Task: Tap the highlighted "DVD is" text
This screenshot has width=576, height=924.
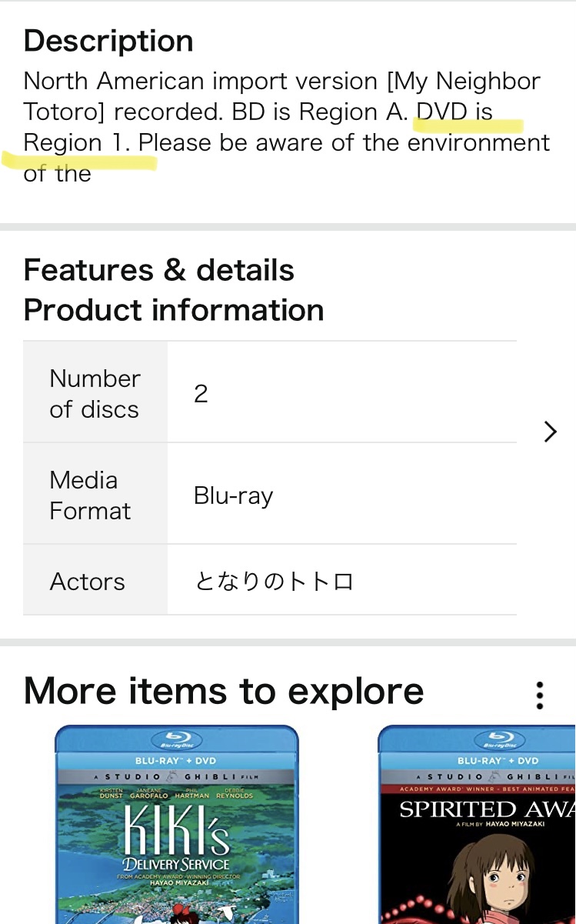Action: pos(454,112)
